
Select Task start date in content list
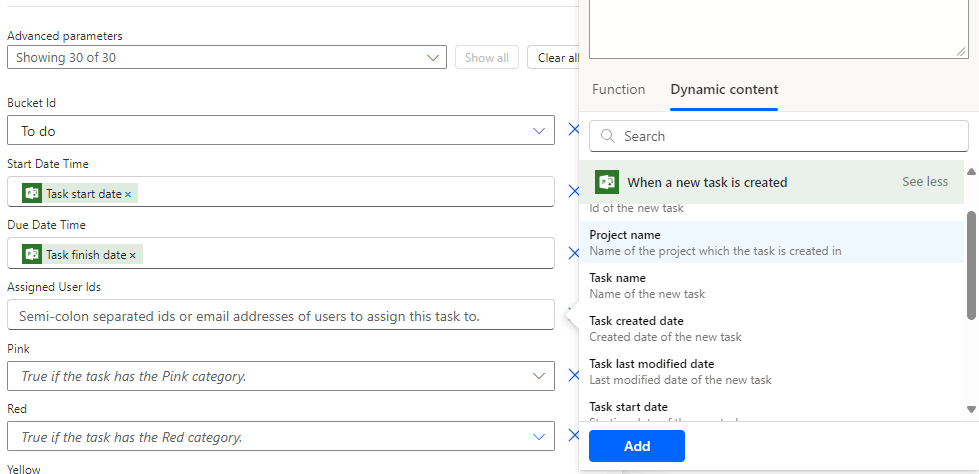(771, 409)
